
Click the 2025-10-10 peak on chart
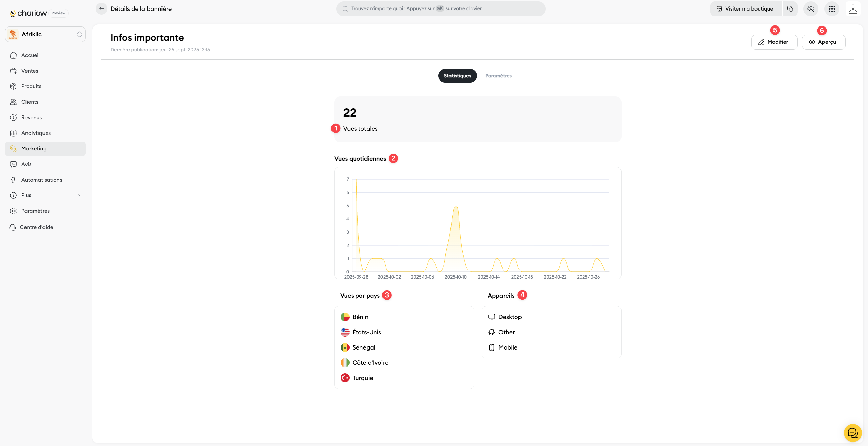456,206
